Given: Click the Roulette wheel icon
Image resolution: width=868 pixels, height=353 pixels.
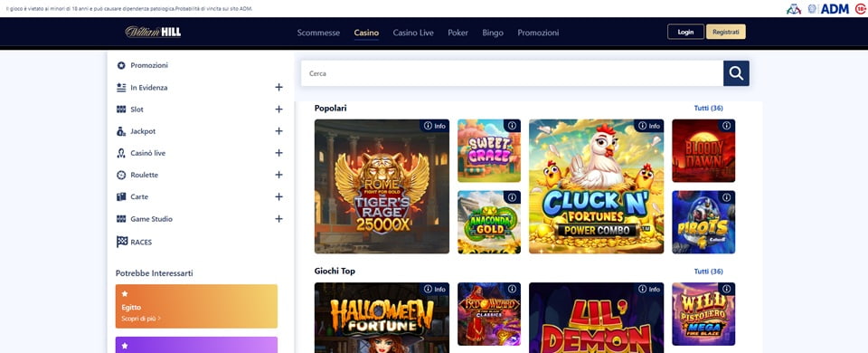Looking at the screenshot, I should (121, 175).
